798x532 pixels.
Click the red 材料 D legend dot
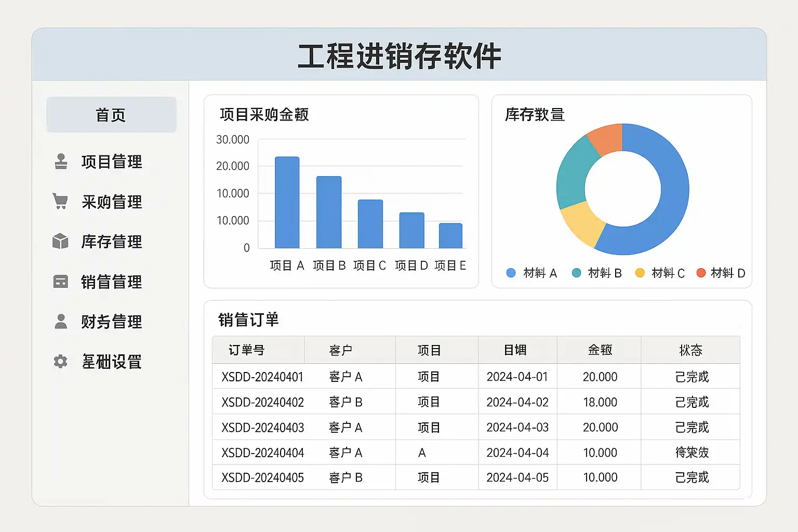click(x=701, y=273)
